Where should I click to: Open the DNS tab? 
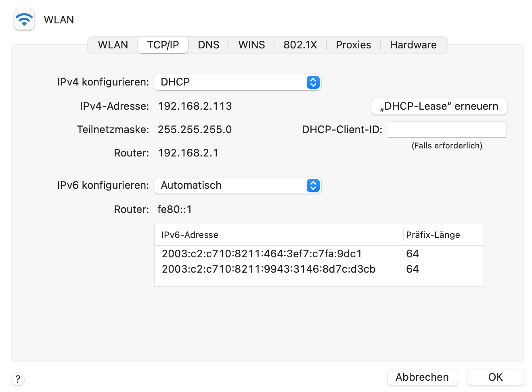[209, 45]
